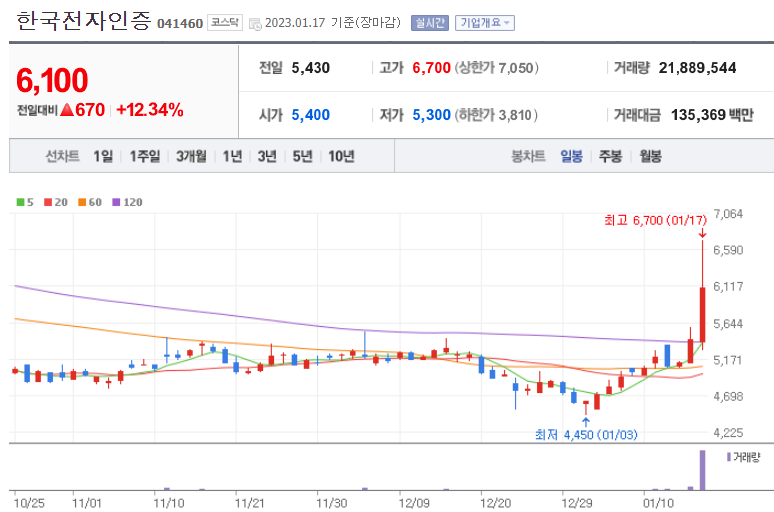Select the 1일 line chart tab
Screen dimensions: 774x512
tap(103, 157)
